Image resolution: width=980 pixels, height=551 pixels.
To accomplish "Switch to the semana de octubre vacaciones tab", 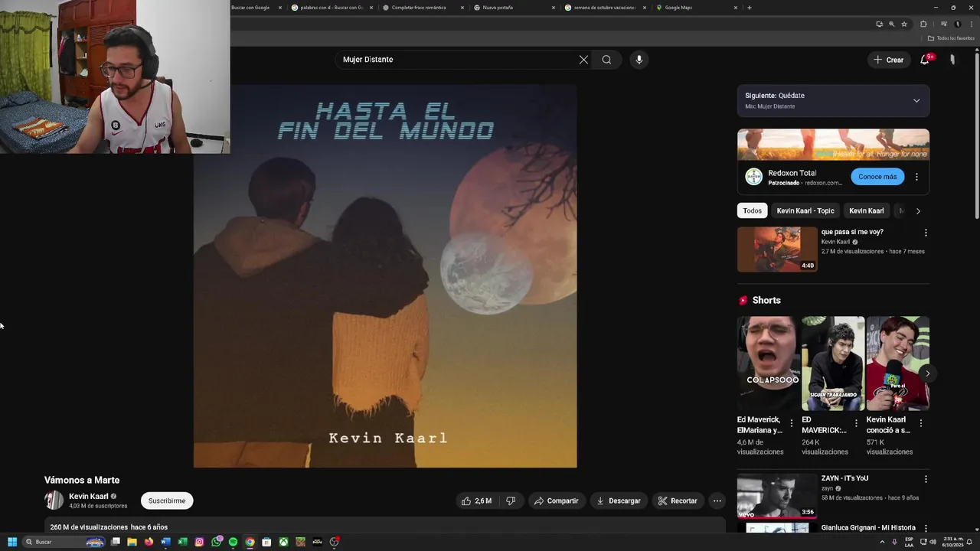I will click(x=606, y=8).
